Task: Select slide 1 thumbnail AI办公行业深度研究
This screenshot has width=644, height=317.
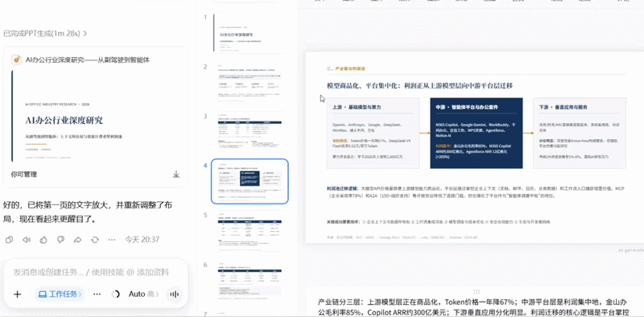Action: coord(249,33)
